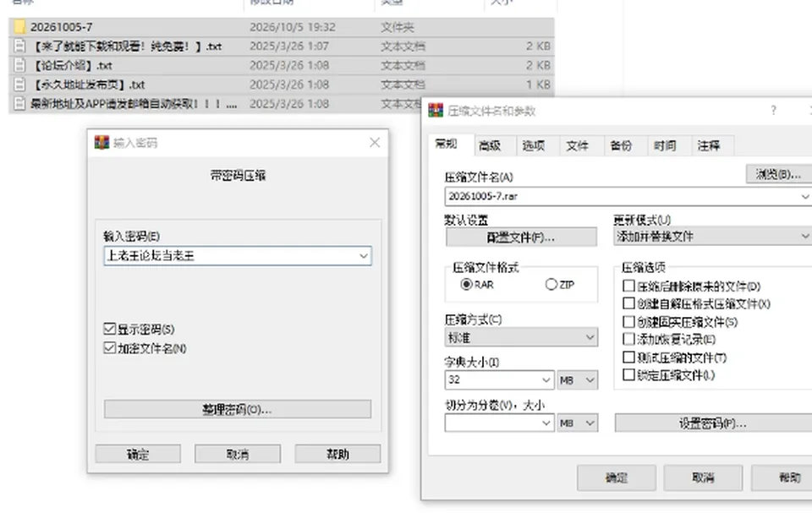Screen dimensions: 812x513
Task: Click the 设置密码(P)... button
Action: tap(713, 423)
